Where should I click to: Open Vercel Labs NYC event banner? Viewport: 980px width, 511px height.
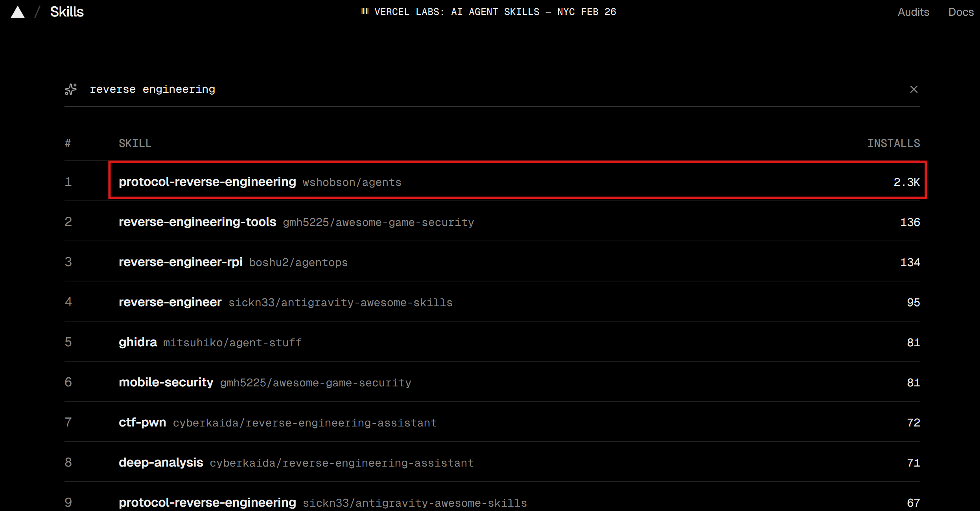495,12
